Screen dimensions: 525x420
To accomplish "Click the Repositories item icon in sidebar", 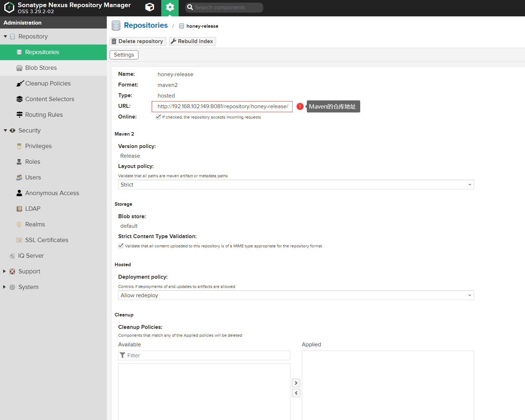I will click(x=19, y=52).
